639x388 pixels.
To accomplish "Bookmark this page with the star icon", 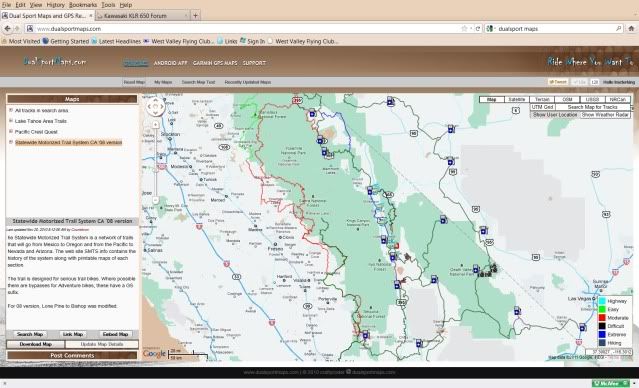I will [x=464, y=29].
